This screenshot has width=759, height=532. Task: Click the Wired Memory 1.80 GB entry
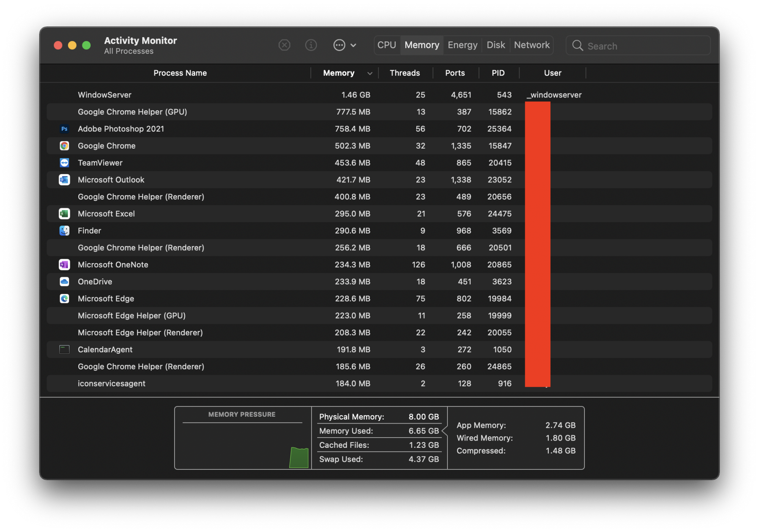[516, 438]
